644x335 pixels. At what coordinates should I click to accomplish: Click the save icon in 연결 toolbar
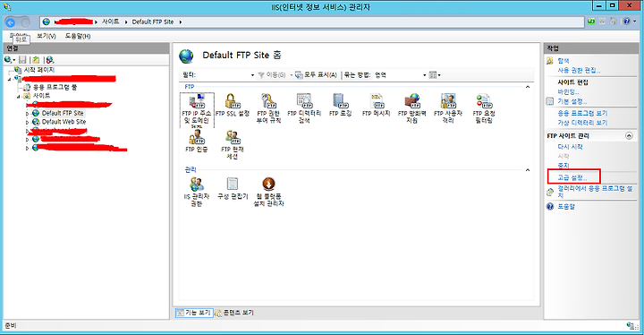pyautogui.click(x=23, y=60)
